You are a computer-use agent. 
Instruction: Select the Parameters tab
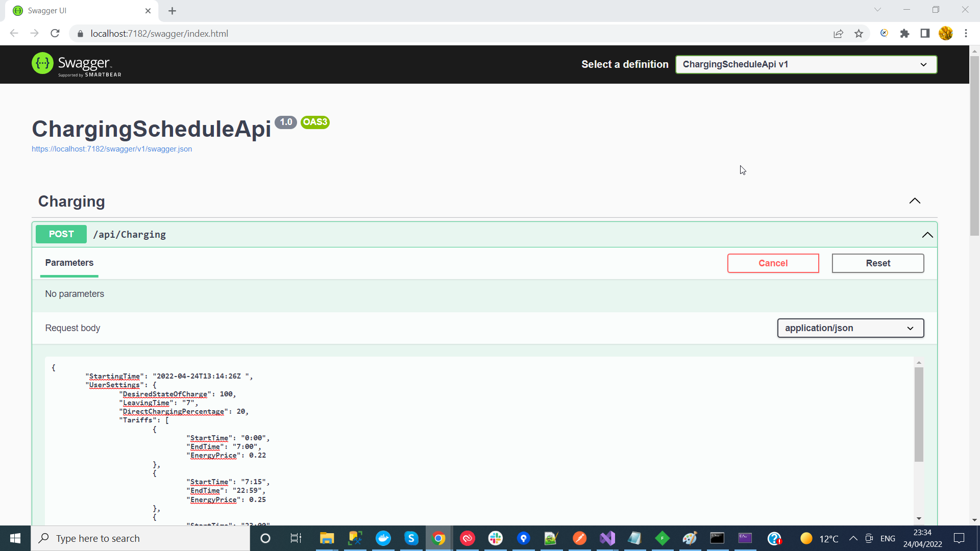click(x=69, y=263)
